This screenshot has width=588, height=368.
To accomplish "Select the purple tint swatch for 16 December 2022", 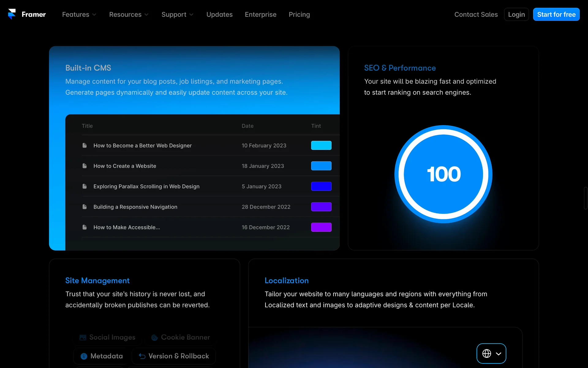I will click(x=321, y=227).
